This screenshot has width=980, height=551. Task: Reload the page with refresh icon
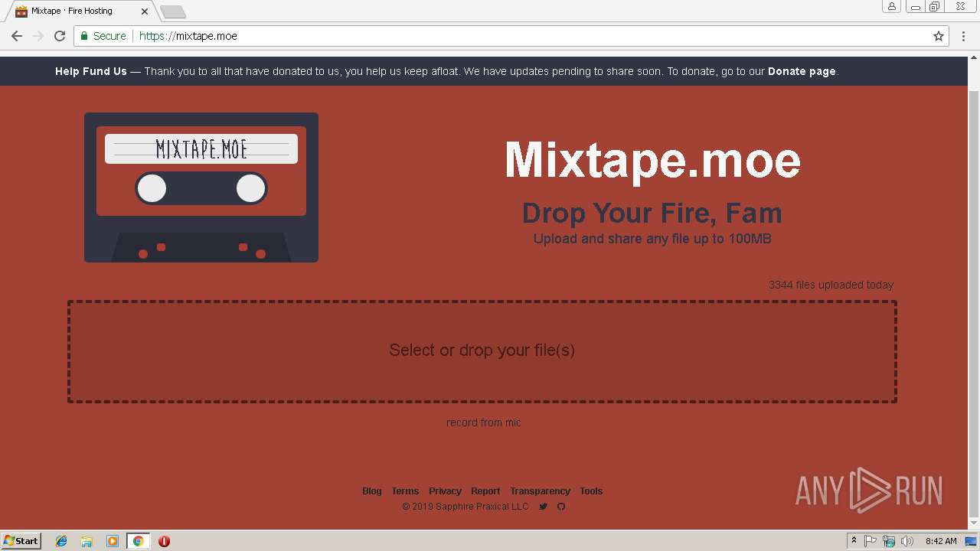click(x=60, y=36)
